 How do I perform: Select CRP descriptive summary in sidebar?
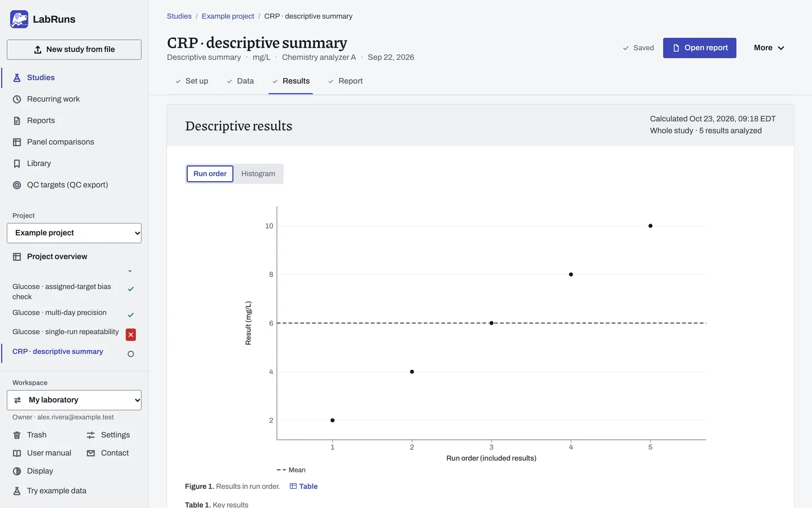(x=58, y=352)
